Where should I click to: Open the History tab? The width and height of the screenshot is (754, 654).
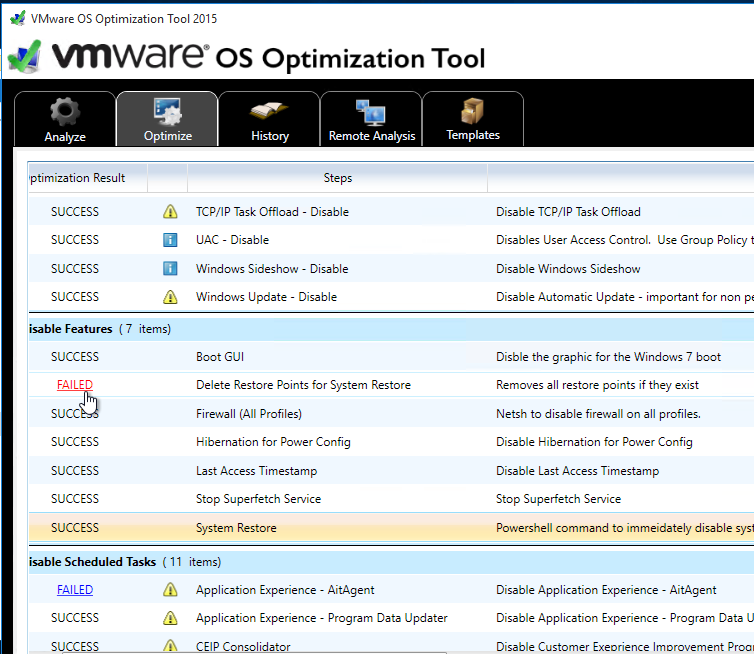269,119
